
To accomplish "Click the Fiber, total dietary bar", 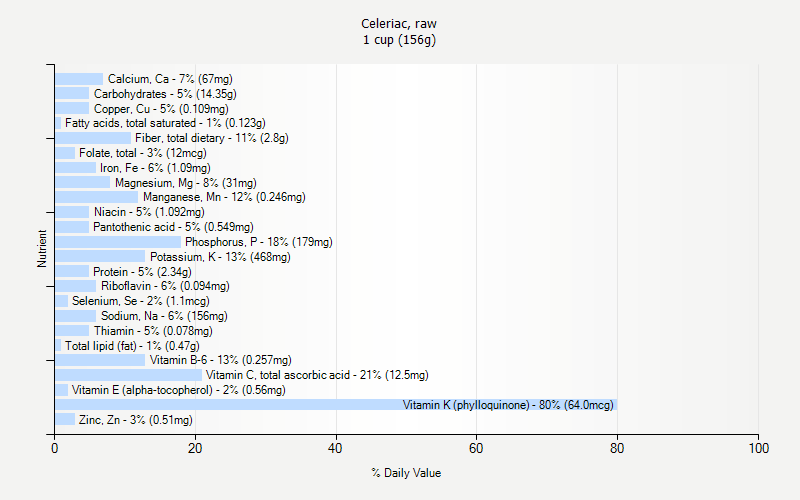I will click(93, 138).
